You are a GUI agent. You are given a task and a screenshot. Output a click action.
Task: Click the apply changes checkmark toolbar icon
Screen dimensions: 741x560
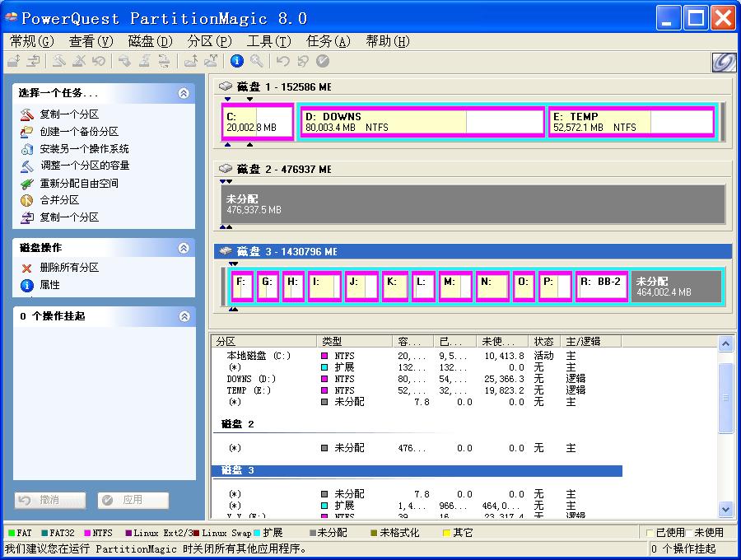pyautogui.click(x=322, y=61)
